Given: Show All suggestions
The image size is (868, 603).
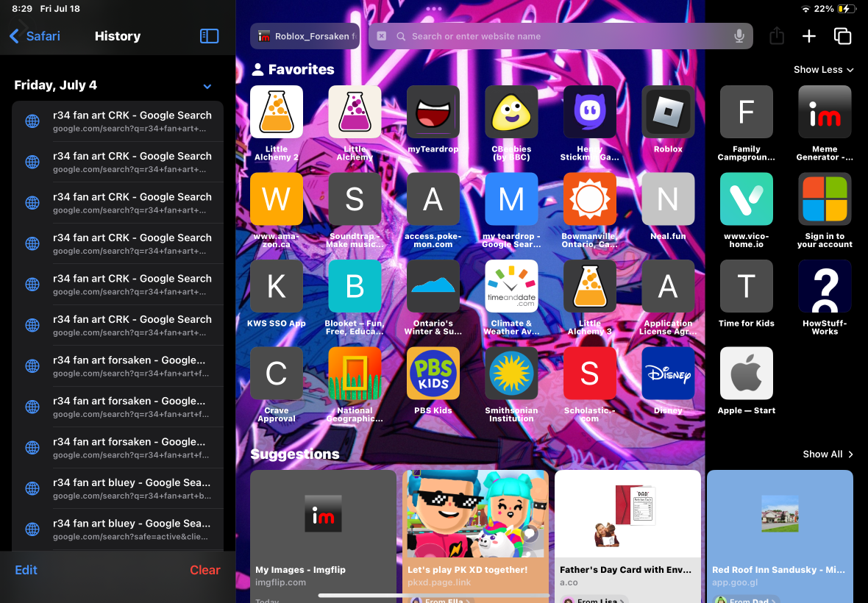Looking at the screenshot, I should pos(828,454).
